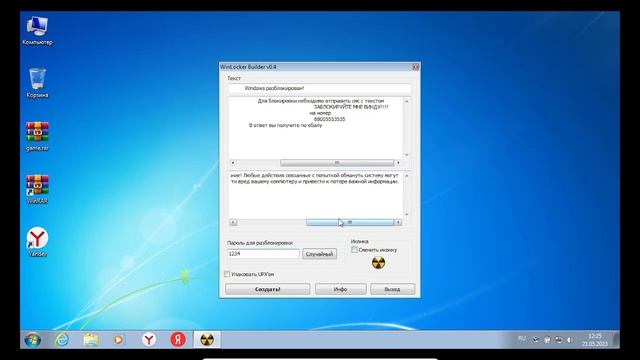Click left arrow of upper horizontal scrollbar
The image size is (640, 360).
pyautogui.click(x=233, y=163)
